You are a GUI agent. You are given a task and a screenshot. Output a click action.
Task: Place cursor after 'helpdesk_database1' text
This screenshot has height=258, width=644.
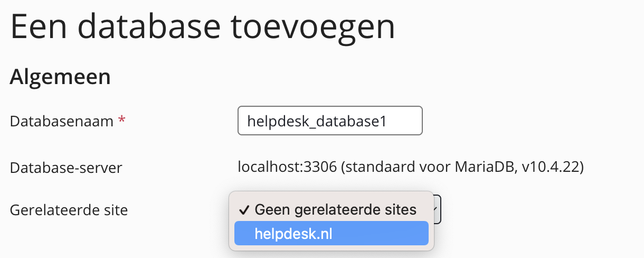tap(390, 121)
